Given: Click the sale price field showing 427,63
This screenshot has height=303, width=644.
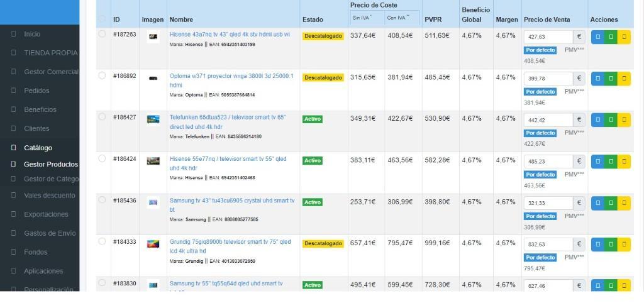Looking at the screenshot, I should click(548, 37).
